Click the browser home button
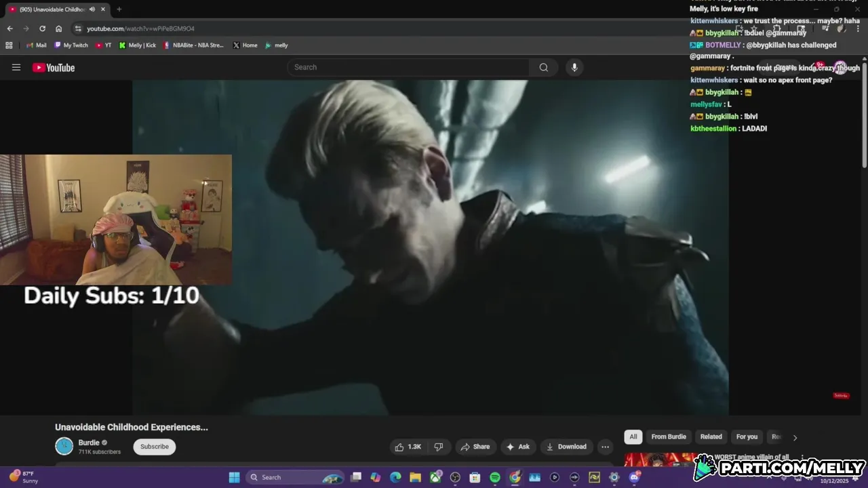 pyautogui.click(x=59, y=28)
